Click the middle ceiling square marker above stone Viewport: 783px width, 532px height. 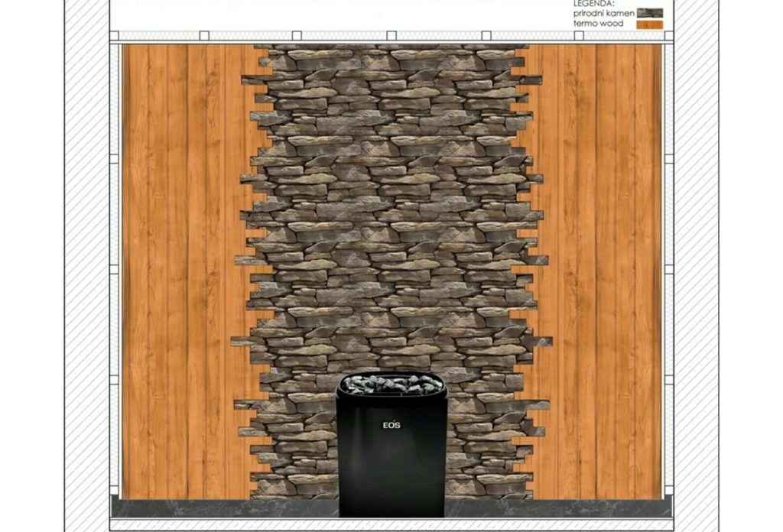[391, 35]
